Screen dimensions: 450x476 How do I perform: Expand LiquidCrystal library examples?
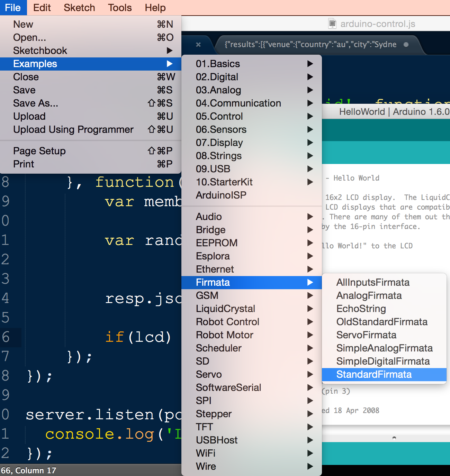(252, 309)
